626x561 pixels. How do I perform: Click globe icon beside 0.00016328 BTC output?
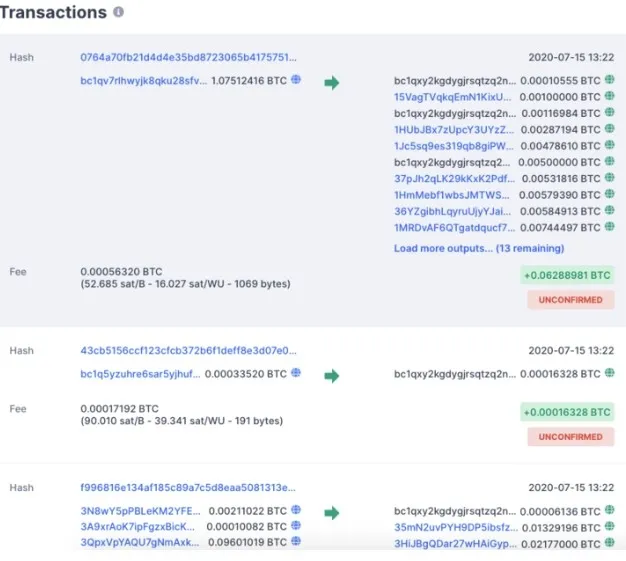(x=609, y=373)
